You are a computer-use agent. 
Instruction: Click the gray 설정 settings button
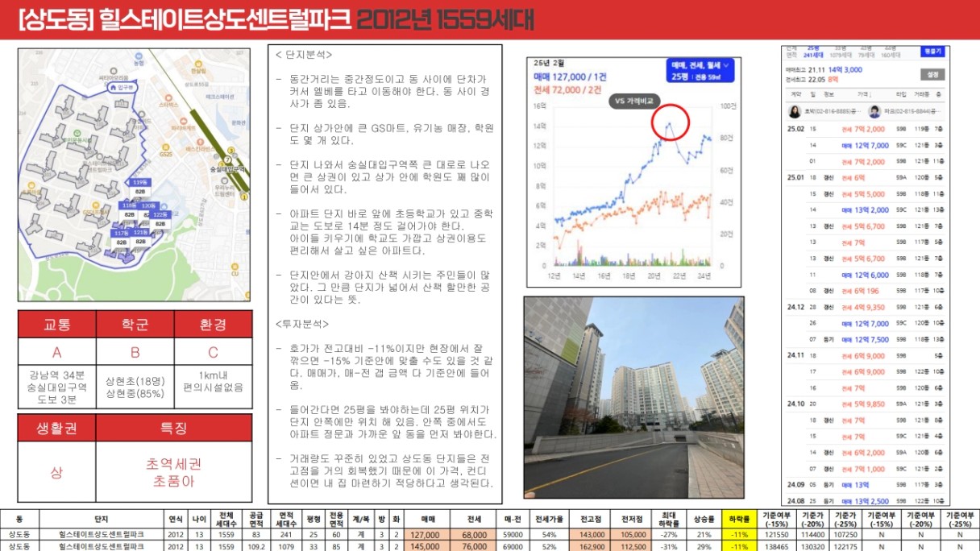933,74
